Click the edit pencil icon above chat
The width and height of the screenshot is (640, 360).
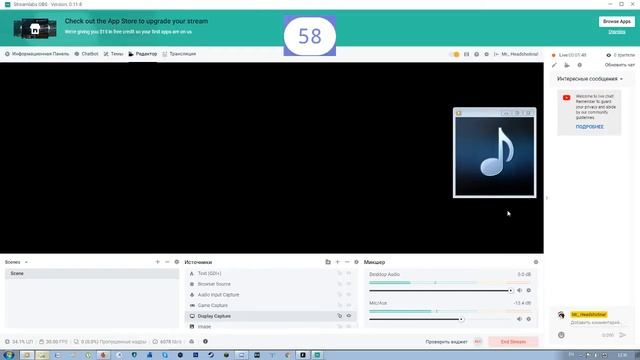pyautogui.click(x=554, y=65)
